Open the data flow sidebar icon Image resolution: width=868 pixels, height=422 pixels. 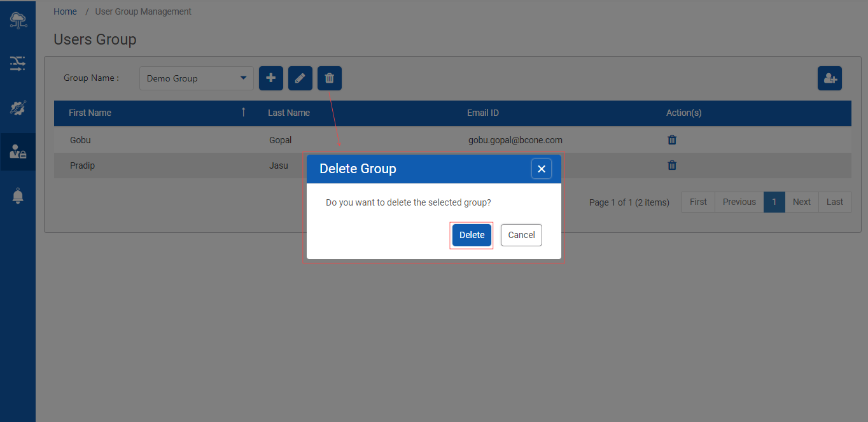[18, 63]
